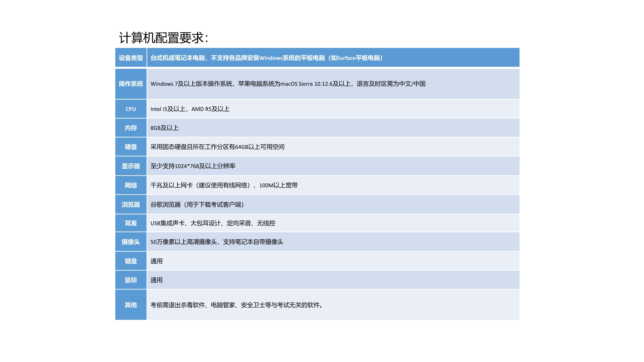
Task: Click the 考前需退出杀毒软件 note text
Action: (237, 305)
